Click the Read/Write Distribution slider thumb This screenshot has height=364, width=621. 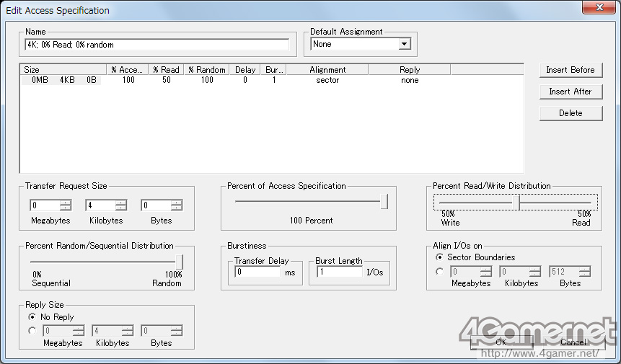516,203
